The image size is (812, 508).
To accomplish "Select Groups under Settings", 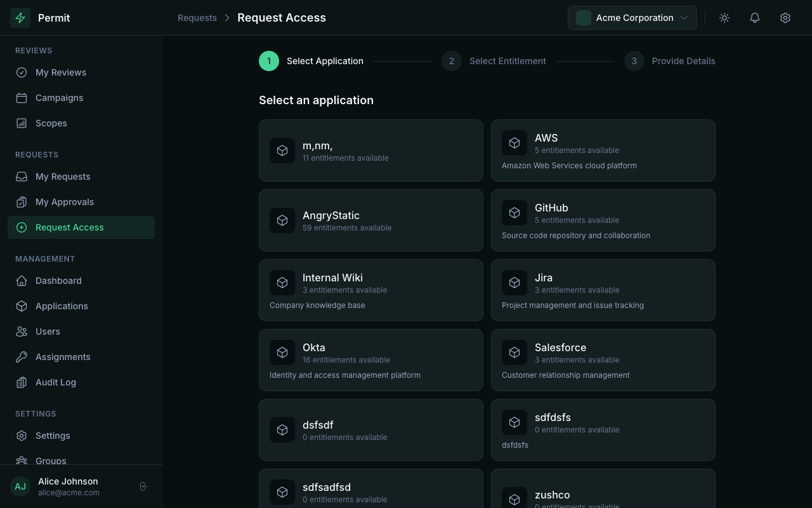I will (51, 461).
